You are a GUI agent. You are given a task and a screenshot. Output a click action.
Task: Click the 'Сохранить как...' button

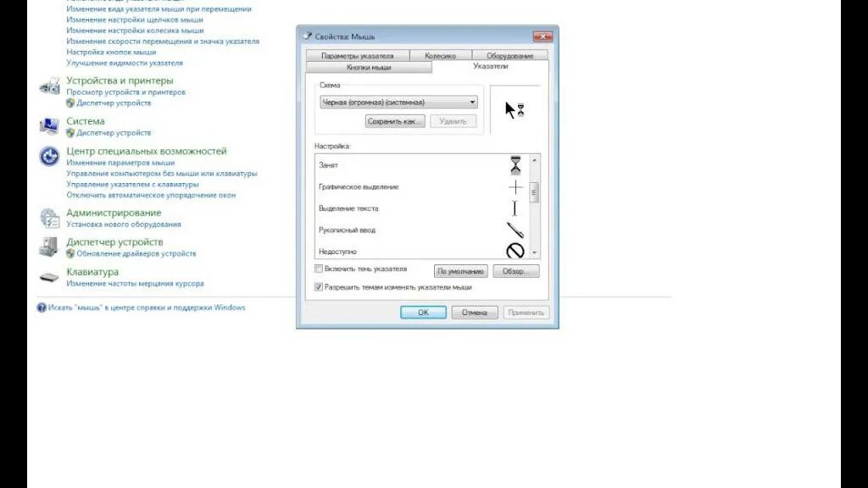(x=395, y=121)
